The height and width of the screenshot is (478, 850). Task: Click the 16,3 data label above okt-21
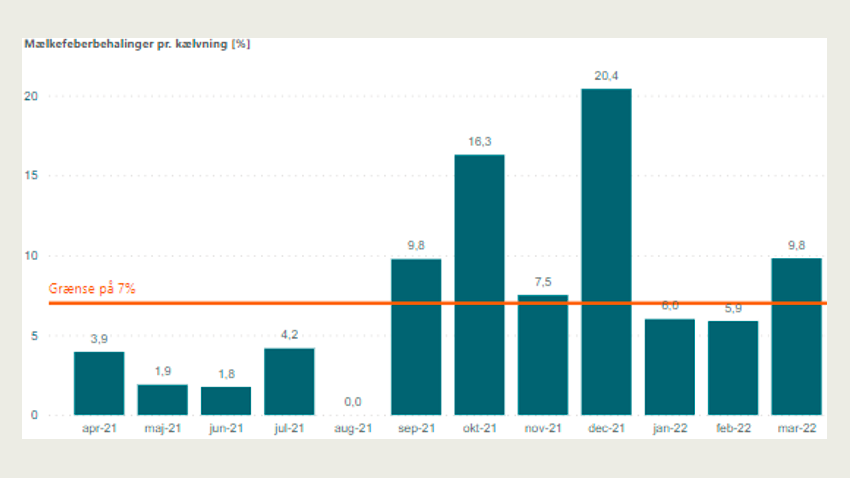click(x=479, y=141)
